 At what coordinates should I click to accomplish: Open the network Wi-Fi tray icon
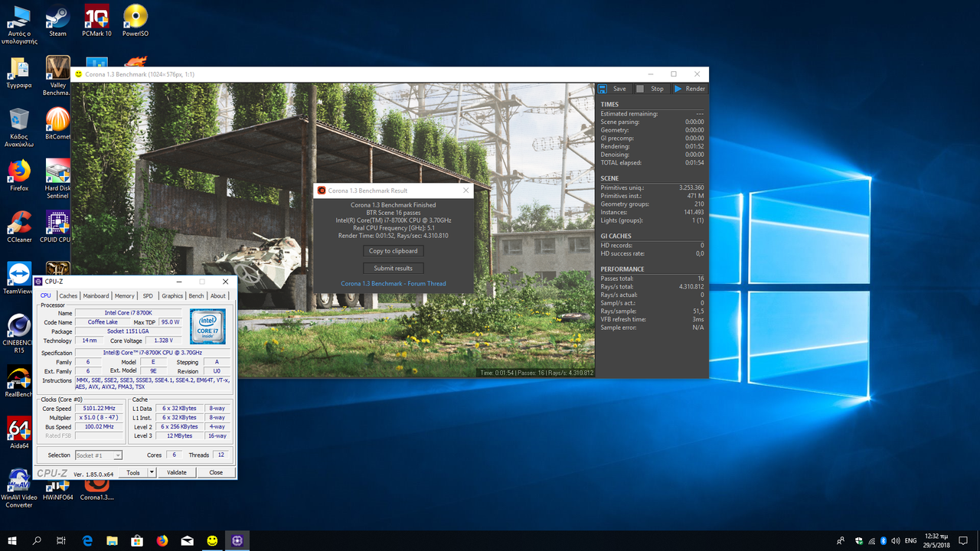coord(871,541)
